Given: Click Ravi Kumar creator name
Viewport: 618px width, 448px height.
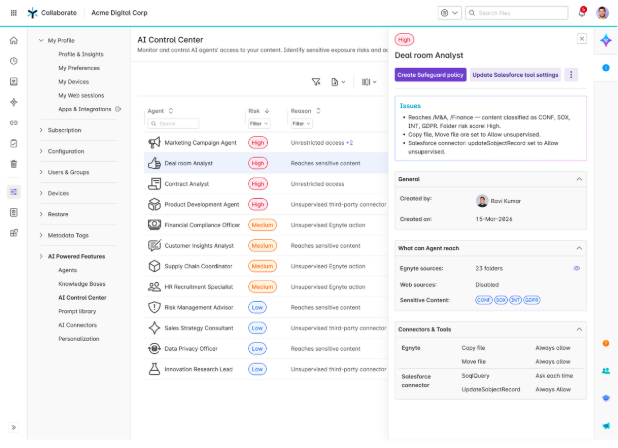Looking at the screenshot, I should pyautogui.click(x=505, y=201).
